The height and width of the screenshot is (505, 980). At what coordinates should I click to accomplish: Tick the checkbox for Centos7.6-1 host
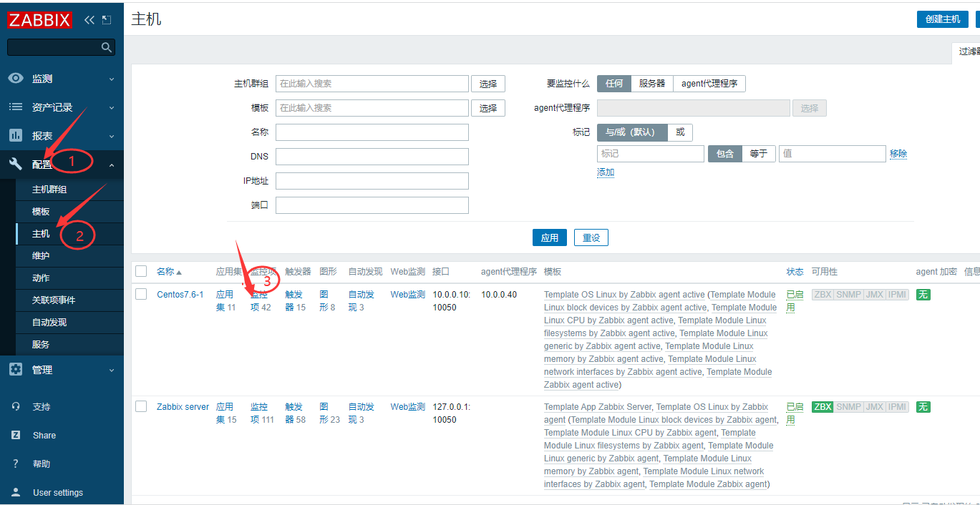coord(141,294)
